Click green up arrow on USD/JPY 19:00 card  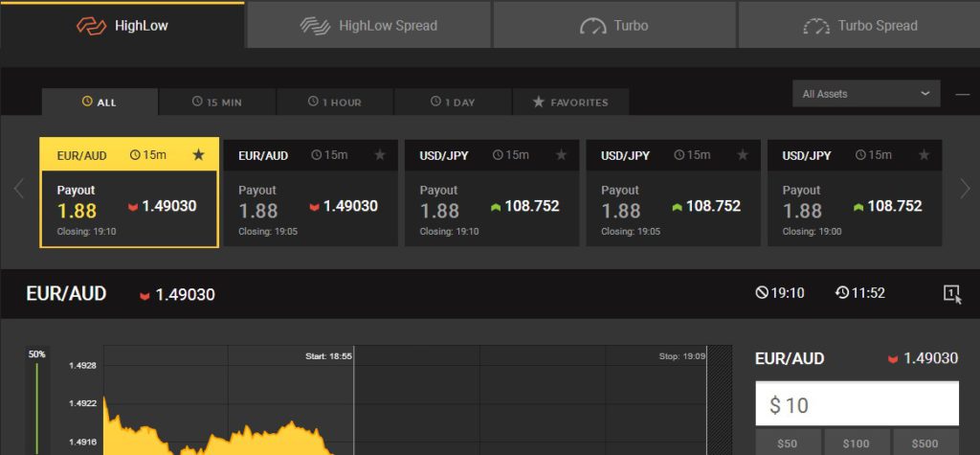click(858, 207)
